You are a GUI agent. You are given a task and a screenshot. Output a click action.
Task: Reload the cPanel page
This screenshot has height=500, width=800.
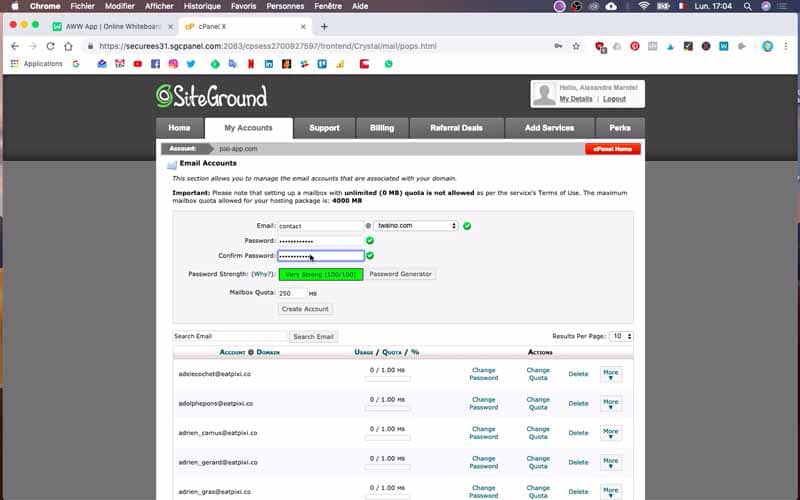(50, 46)
